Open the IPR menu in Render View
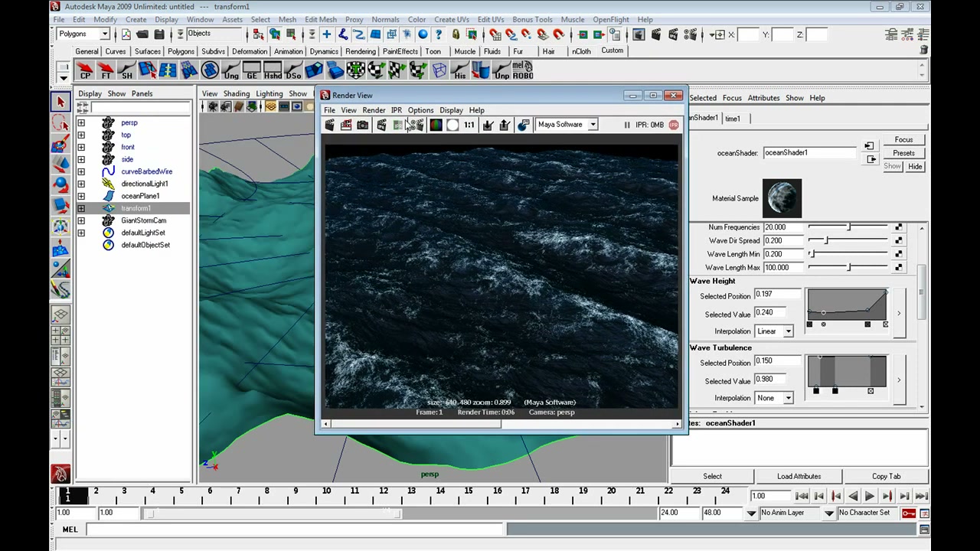 (x=396, y=110)
